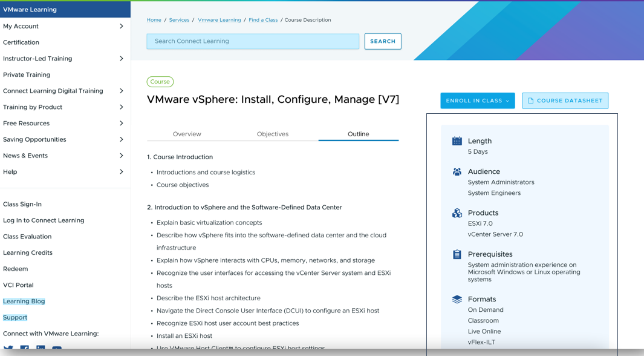The width and height of the screenshot is (644, 356).
Task: Click 'Course objectives' bullet
Action: (183, 185)
